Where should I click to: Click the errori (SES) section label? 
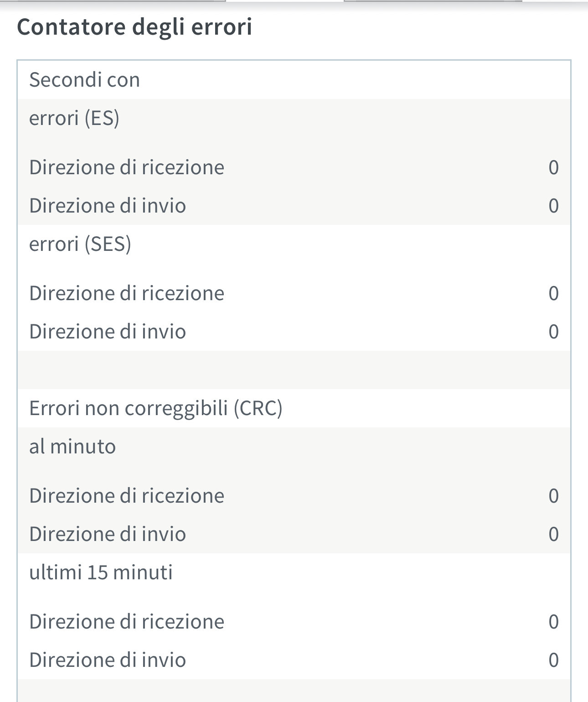(x=80, y=244)
